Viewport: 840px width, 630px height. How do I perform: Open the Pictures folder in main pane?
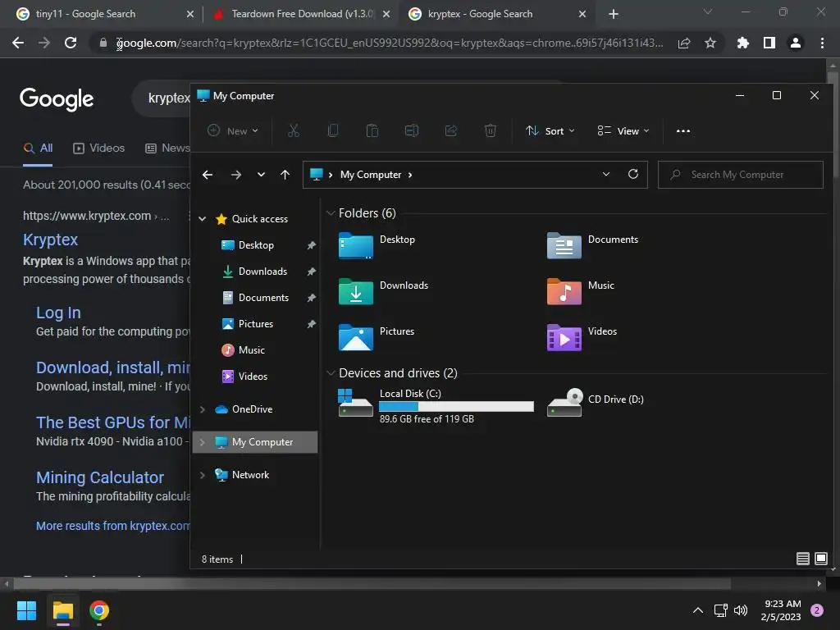coord(377,337)
